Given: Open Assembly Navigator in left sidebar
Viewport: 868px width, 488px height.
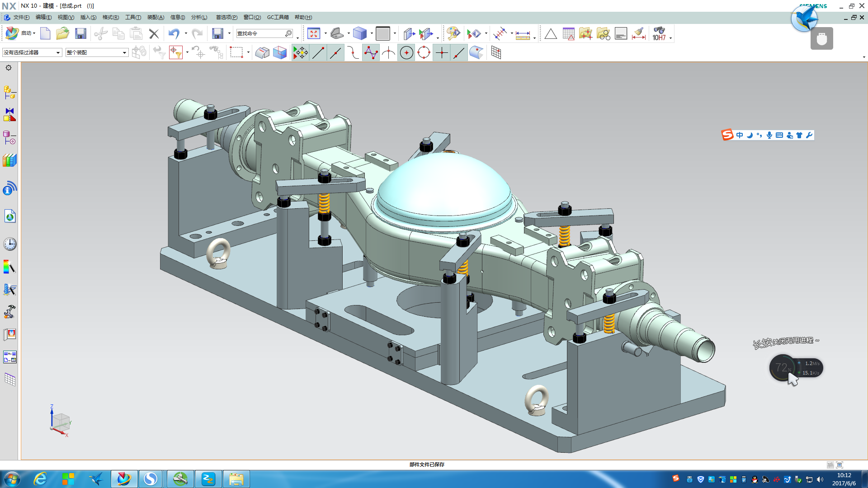Looking at the screenshot, I should point(9,92).
